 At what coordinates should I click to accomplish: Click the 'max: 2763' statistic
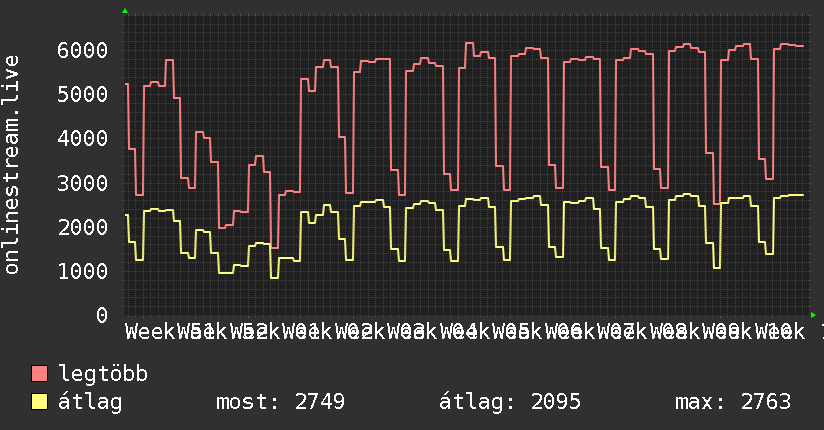point(733,402)
